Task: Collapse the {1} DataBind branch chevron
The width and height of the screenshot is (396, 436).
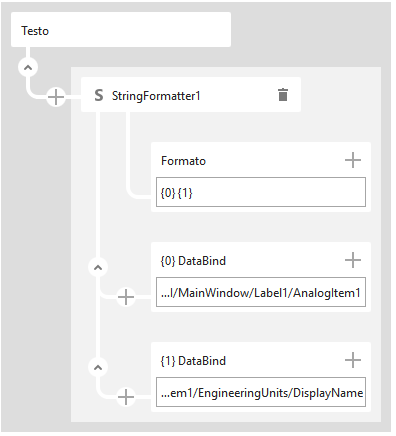Action: 98,367
